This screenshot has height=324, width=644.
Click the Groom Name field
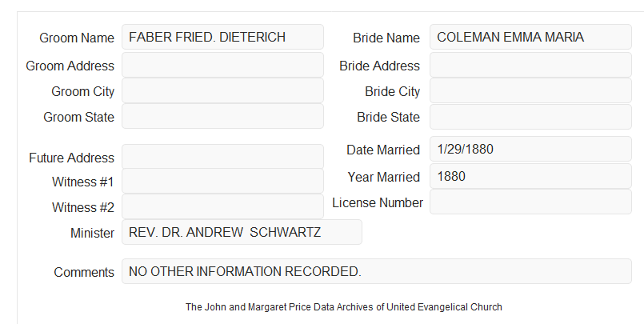point(222,37)
